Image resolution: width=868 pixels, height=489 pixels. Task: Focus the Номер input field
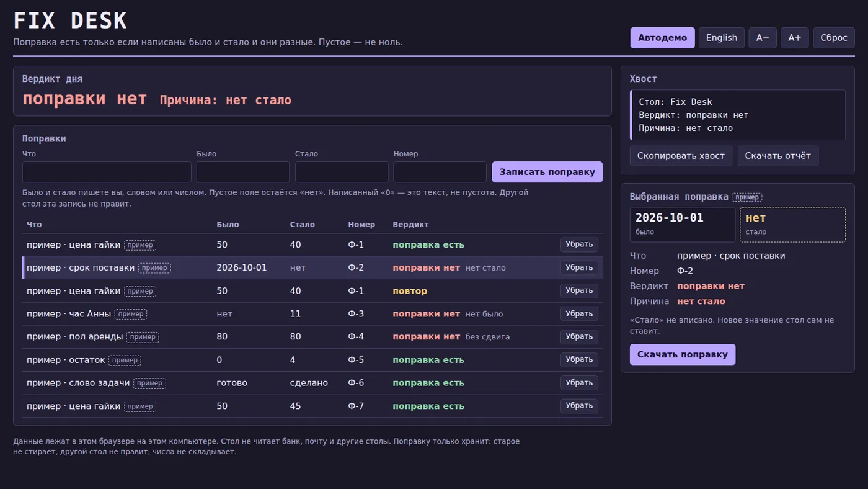(440, 172)
